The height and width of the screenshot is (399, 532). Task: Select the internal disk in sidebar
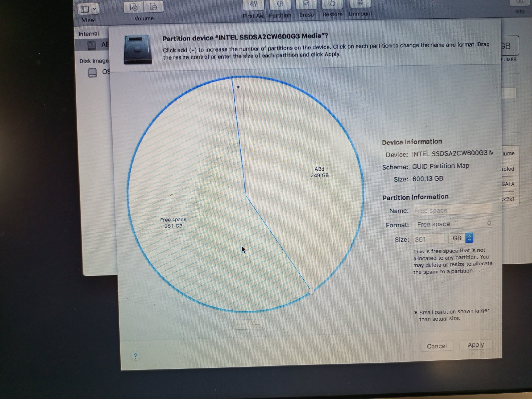click(x=92, y=45)
